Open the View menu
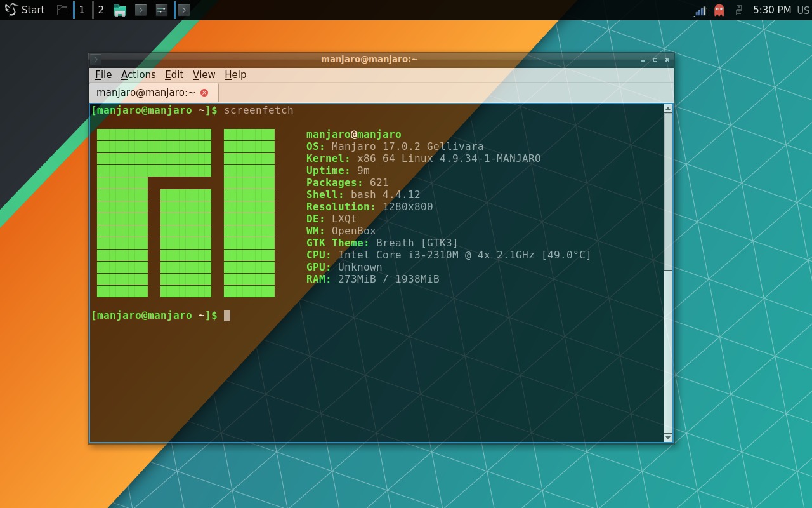 pyautogui.click(x=204, y=74)
